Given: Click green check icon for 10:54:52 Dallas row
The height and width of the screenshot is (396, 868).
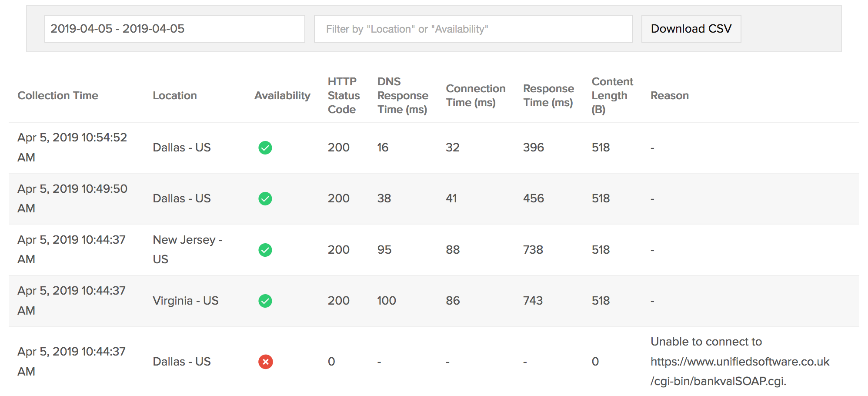Looking at the screenshot, I should (265, 148).
